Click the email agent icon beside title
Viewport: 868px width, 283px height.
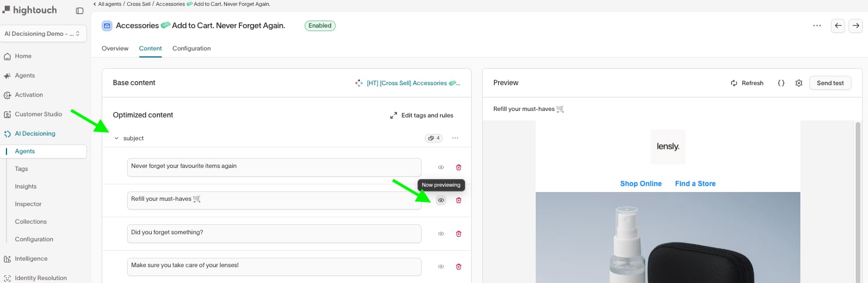107,26
